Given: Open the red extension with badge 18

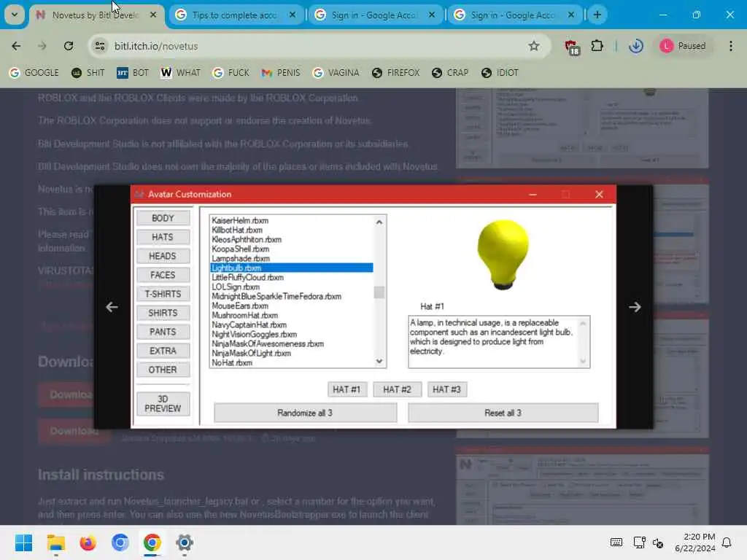Looking at the screenshot, I should 571,47.
